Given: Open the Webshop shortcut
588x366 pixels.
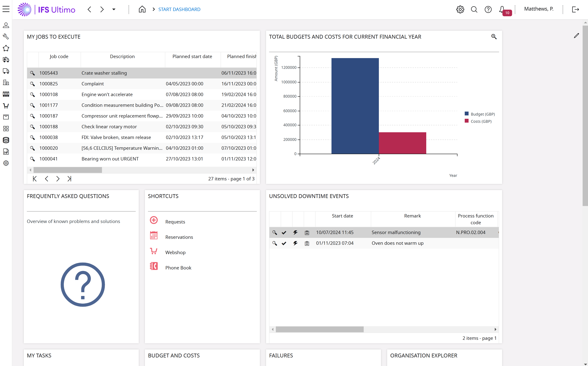Looking at the screenshot, I should pyautogui.click(x=175, y=252).
